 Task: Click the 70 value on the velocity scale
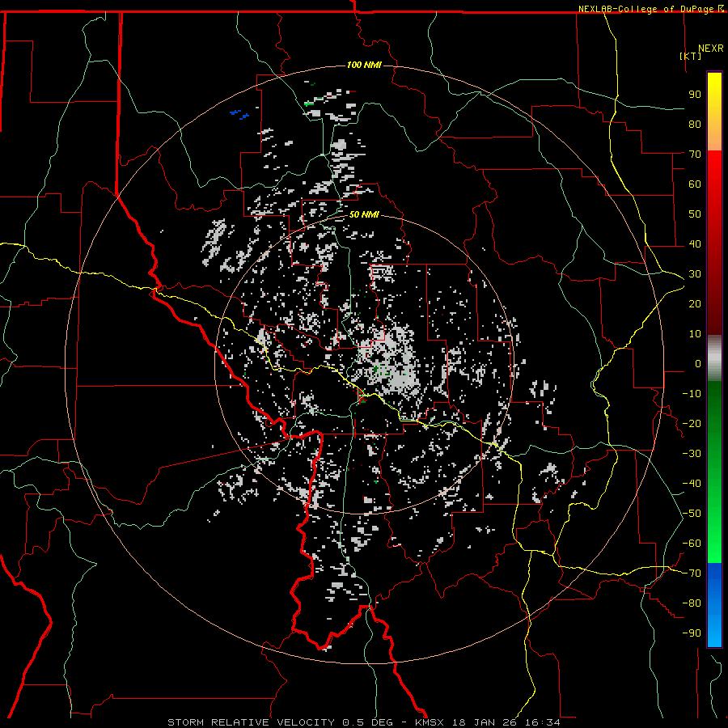click(695, 154)
